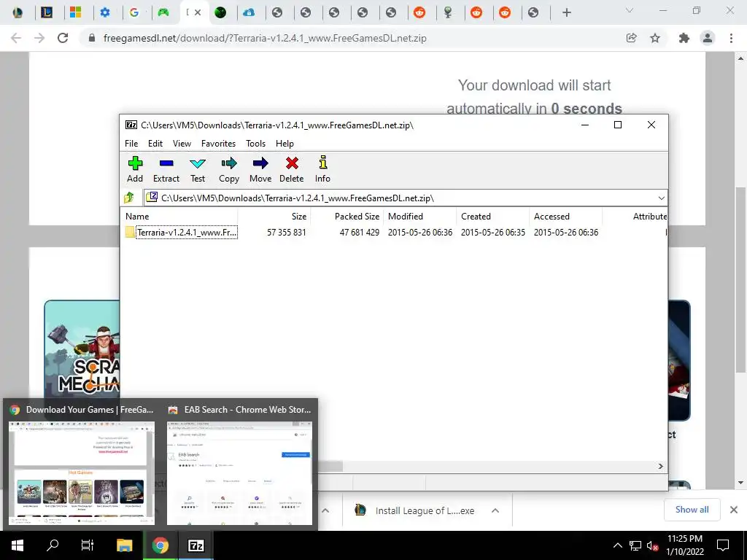Open the View menu in 7-Zip
This screenshot has height=560, width=747.
tap(182, 144)
